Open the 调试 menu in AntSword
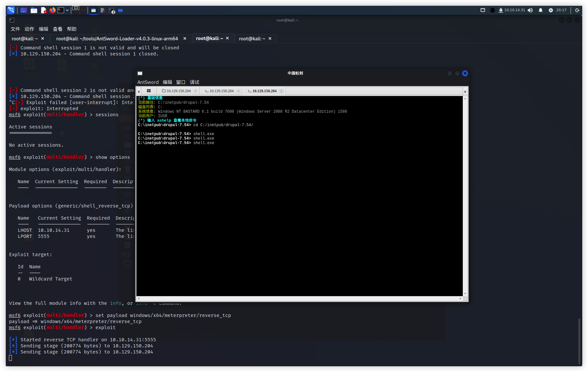The height and width of the screenshot is (372, 588). [194, 82]
